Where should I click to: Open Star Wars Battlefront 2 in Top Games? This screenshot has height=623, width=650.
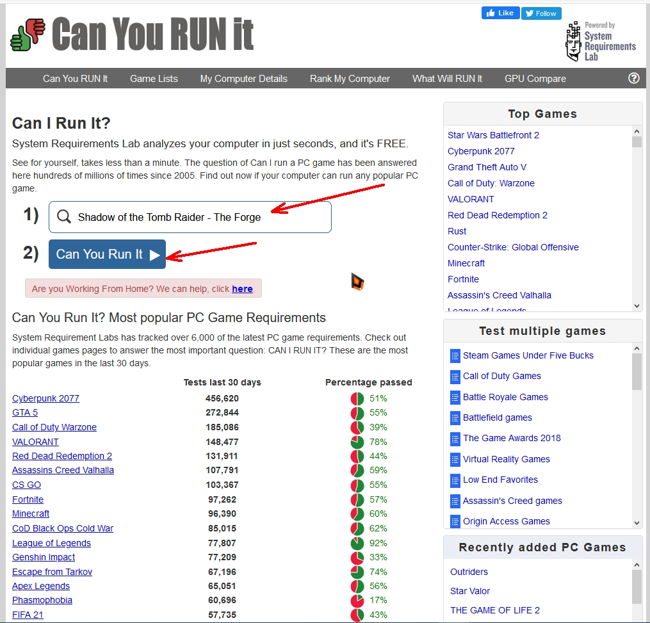tap(493, 135)
